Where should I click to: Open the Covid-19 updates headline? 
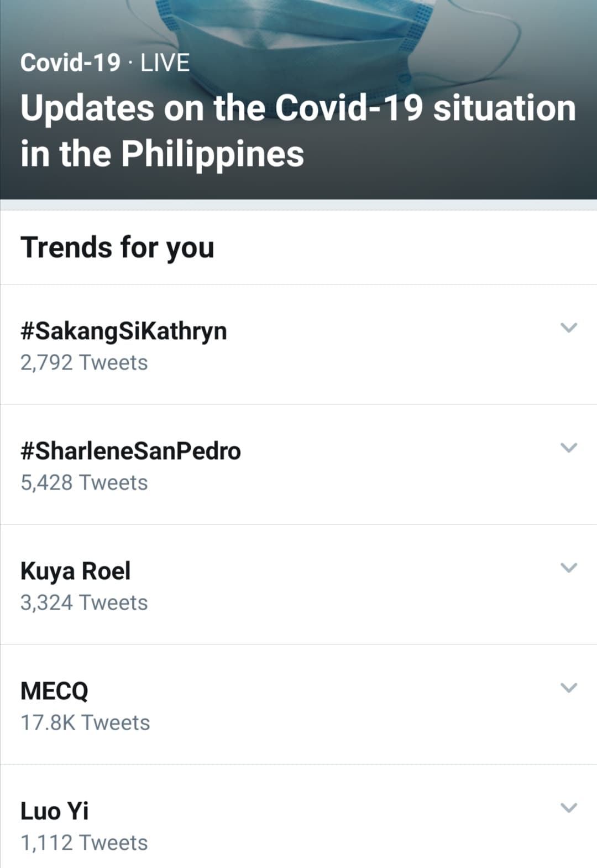coord(297,130)
